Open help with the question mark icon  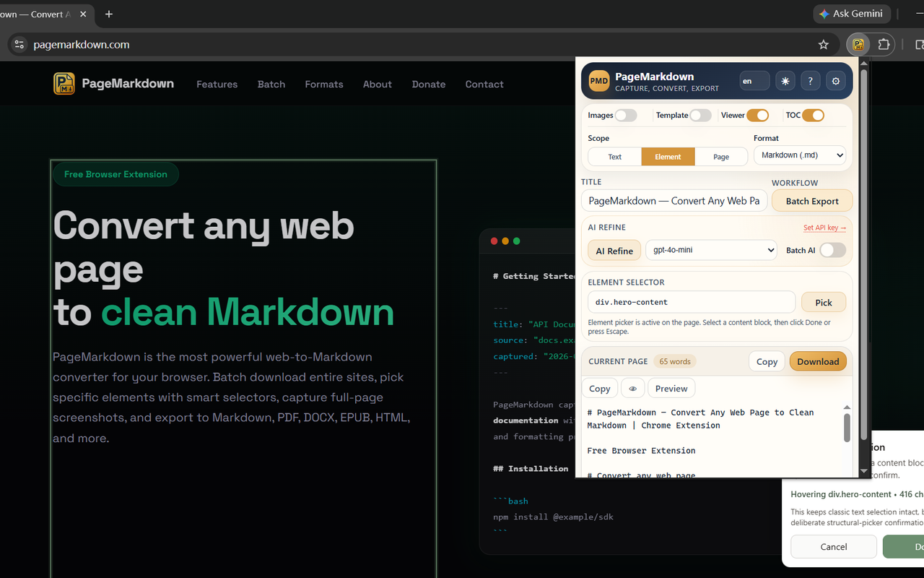tap(811, 81)
